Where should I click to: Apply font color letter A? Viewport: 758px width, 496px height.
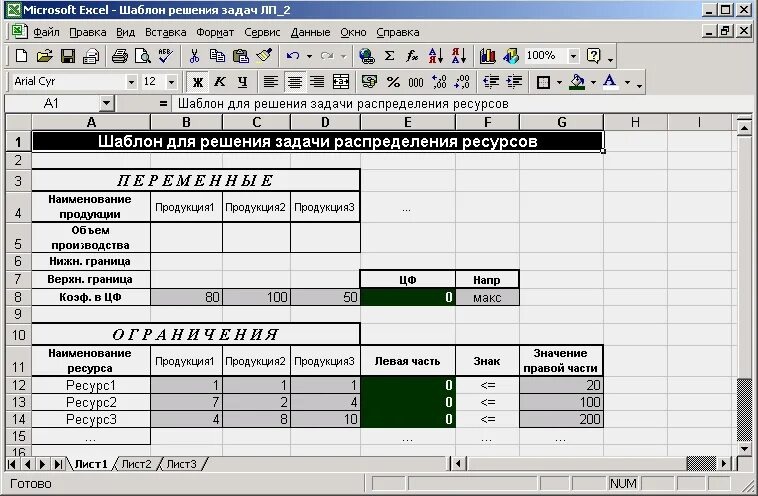click(x=610, y=82)
